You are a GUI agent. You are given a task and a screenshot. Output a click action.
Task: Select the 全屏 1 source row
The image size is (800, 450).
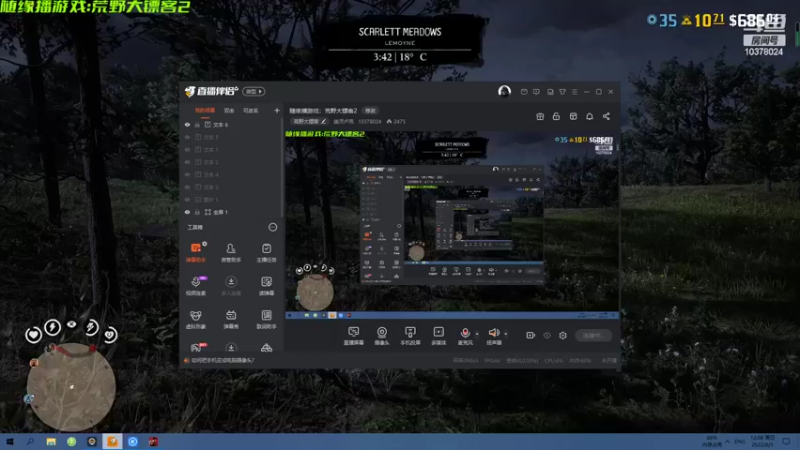click(x=231, y=212)
